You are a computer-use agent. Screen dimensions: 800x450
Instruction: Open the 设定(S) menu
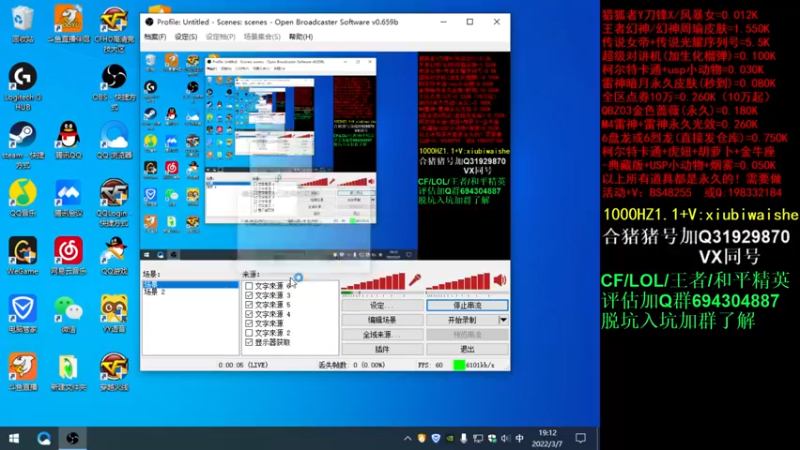click(x=186, y=37)
